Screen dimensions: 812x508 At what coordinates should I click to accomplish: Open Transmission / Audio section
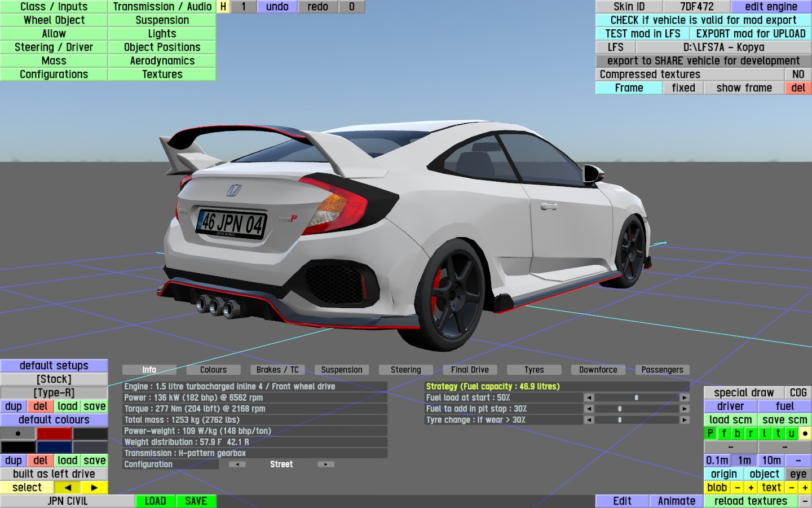click(x=162, y=7)
